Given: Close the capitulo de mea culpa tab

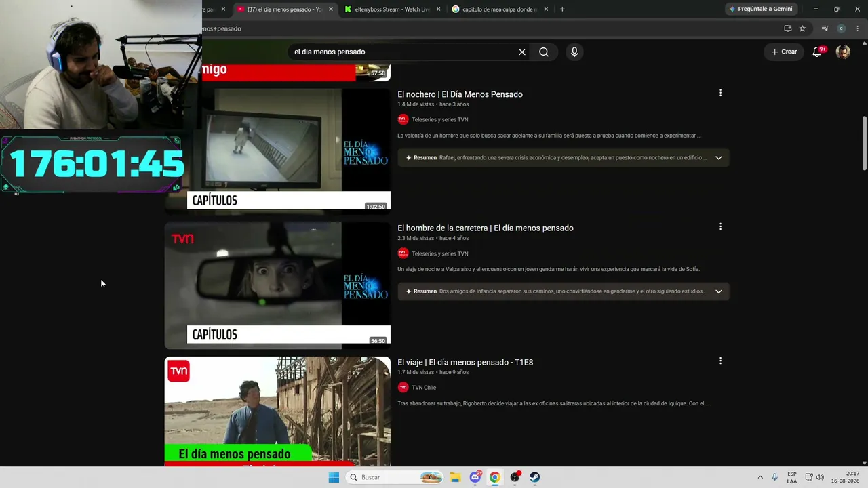Looking at the screenshot, I should click(x=547, y=9).
